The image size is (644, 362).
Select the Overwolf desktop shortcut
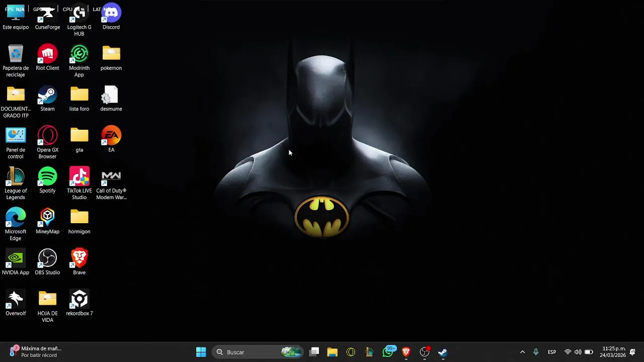(16, 304)
